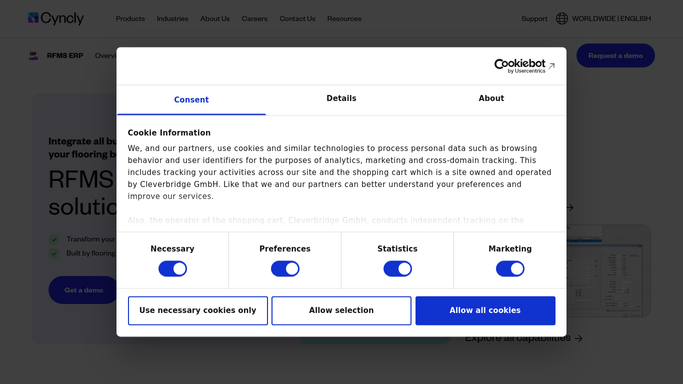Viewport: 683px width, 384px height.
Task: Click the Cookie Information heading
Action: click(169, 133)
